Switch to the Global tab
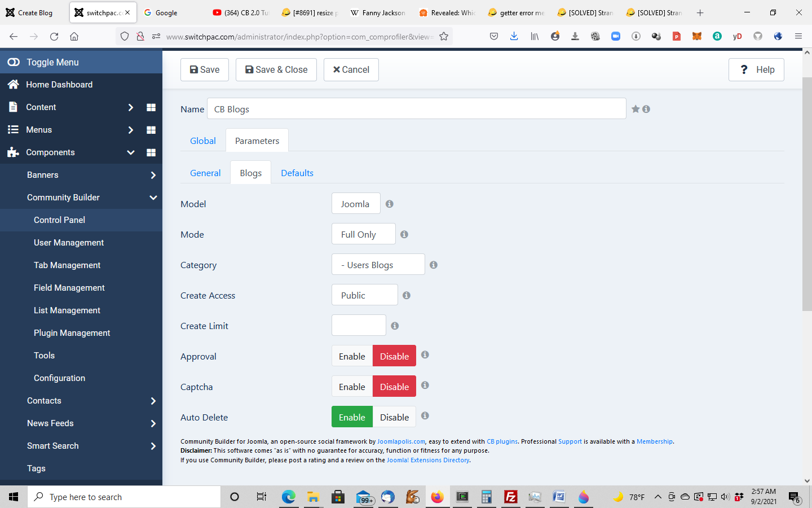Image resolution: width=812 pixels, height=508 pixels. click(203, 141)
